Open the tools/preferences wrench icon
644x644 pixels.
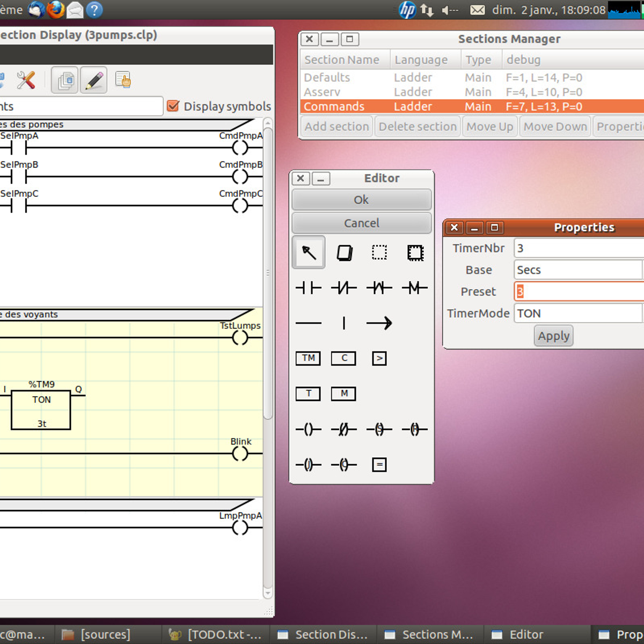26,80
